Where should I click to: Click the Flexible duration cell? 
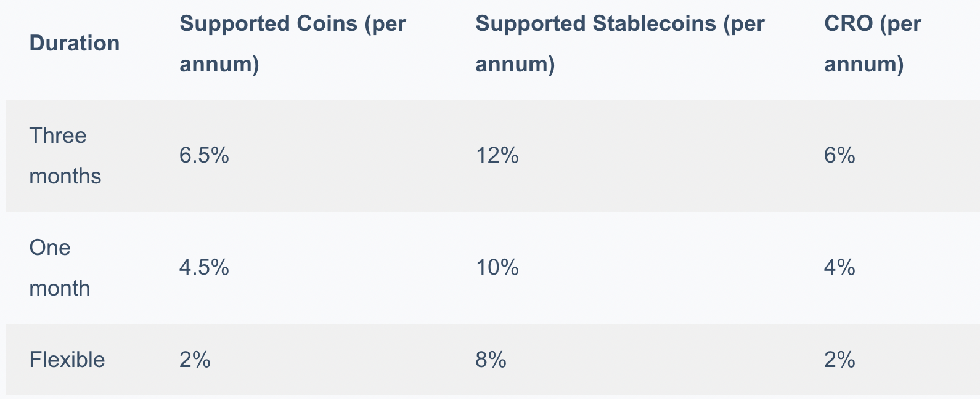pos(67,360)
